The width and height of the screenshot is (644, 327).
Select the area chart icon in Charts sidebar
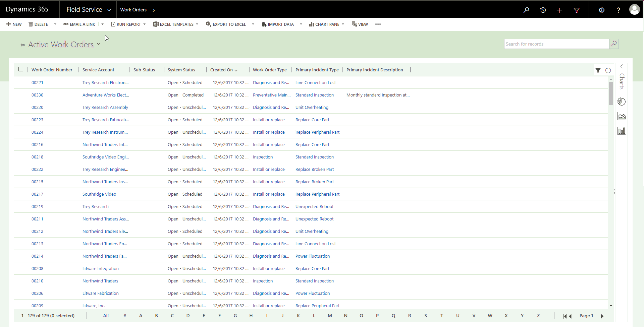point(622,116)
